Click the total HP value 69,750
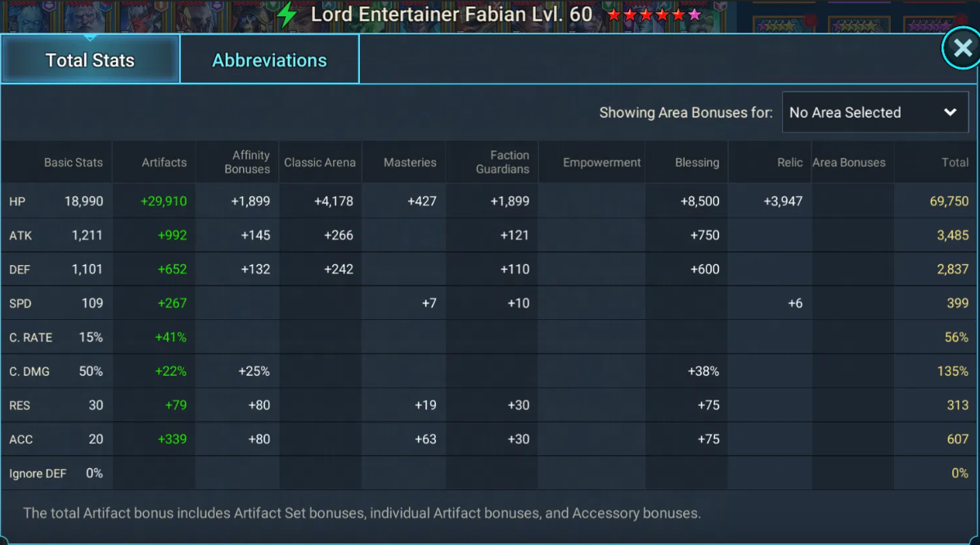980x545 pixels. [949, 201]
